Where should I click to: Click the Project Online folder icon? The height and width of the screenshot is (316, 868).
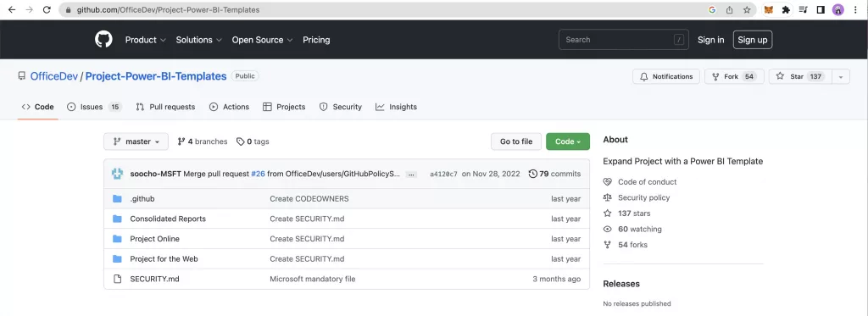click(x=117, y=239)
